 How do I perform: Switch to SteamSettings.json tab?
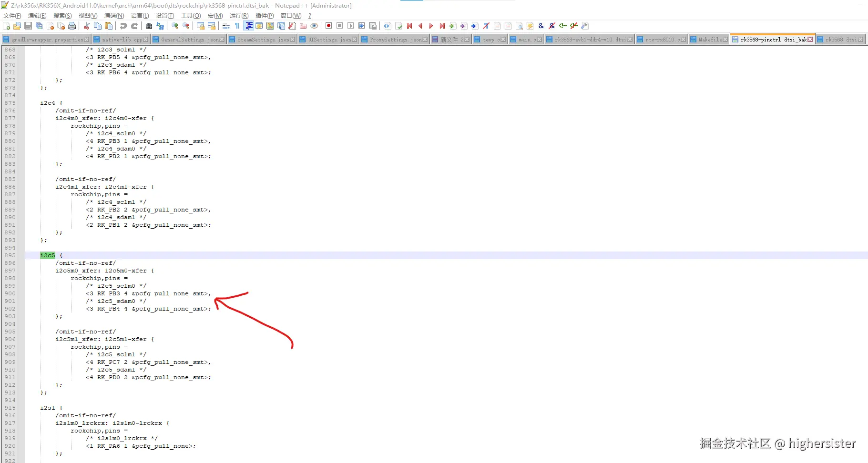click(262, 40)
